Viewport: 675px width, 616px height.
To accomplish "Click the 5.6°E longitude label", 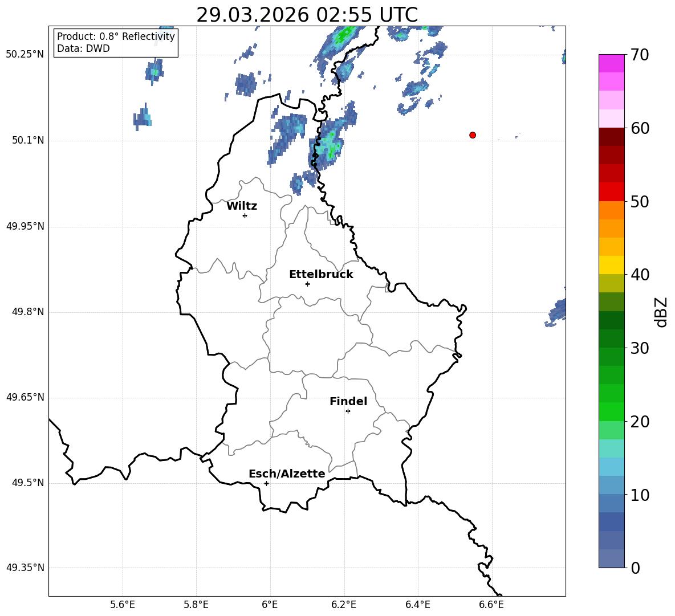I will pyautogui.click(x=123, y=605).
